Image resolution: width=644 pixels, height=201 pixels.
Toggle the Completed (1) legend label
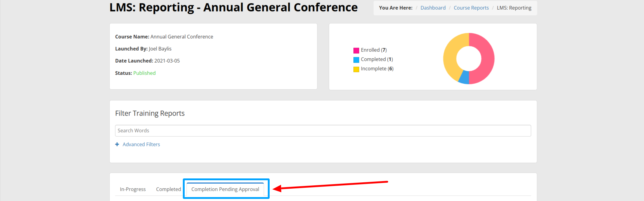point(377,59)
